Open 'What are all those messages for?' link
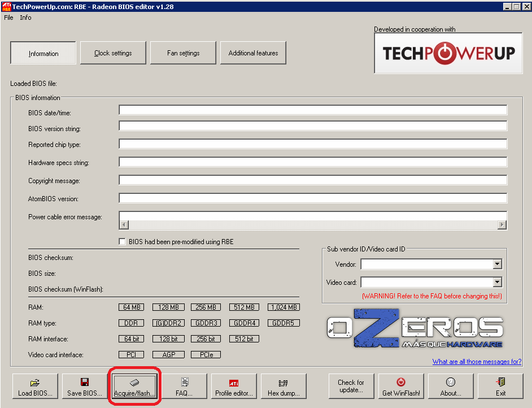Screen dimensions: 532x408 [x=477, y=362]
